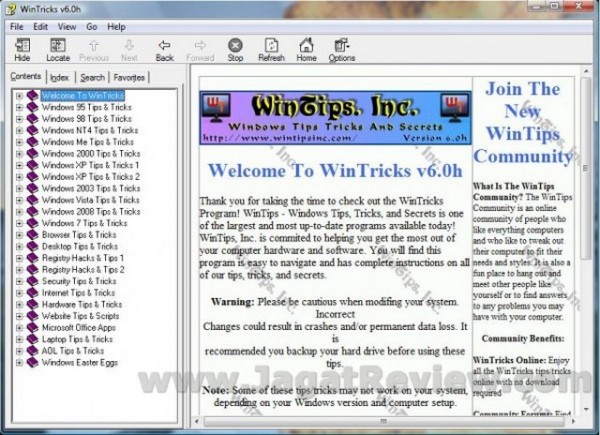Open the Help menu
This screenshot has height=435, width=600.
(x=116, y=27)
